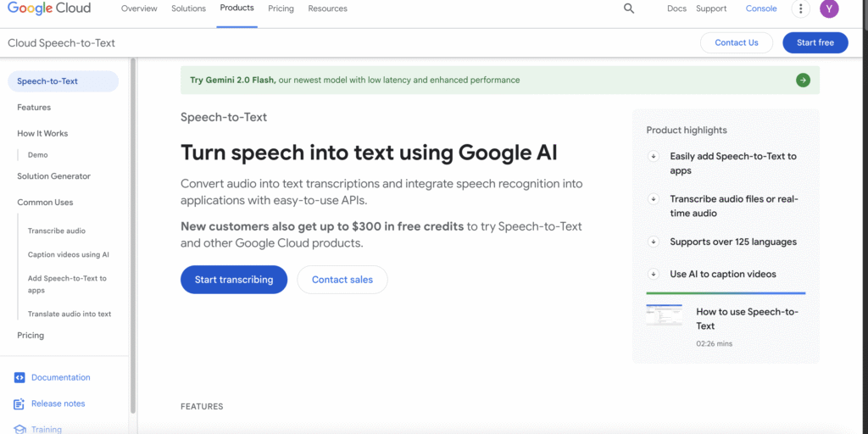Image resolution: width=868 pixels, height=434 pixels.
Task: Select Translate audio into text item
Action: click(70, 314)
